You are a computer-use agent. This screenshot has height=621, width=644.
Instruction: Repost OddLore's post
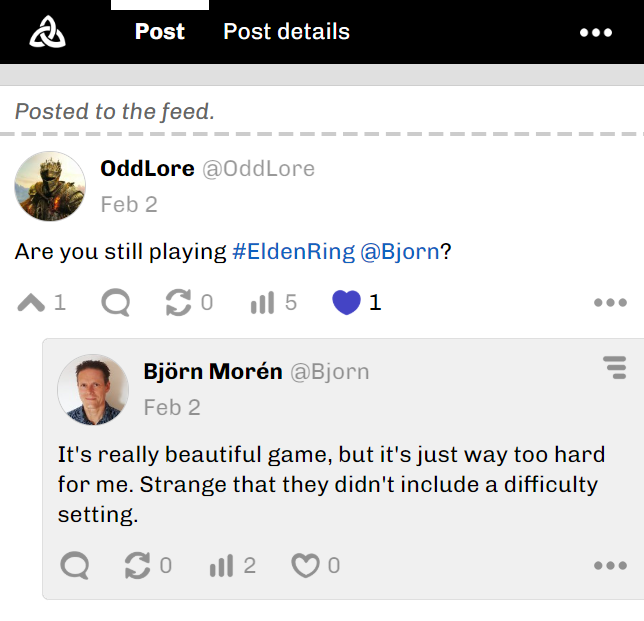[x=178, y=303]
